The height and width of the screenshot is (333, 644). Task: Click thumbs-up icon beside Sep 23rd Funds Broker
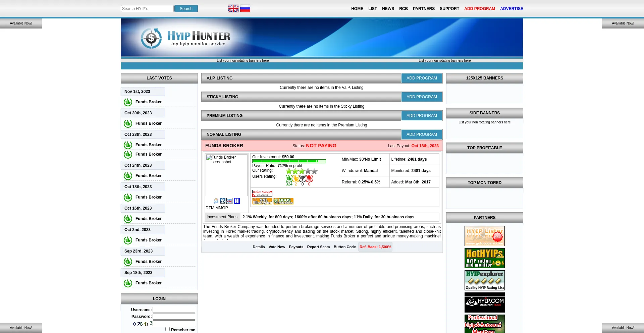point(128,262)
